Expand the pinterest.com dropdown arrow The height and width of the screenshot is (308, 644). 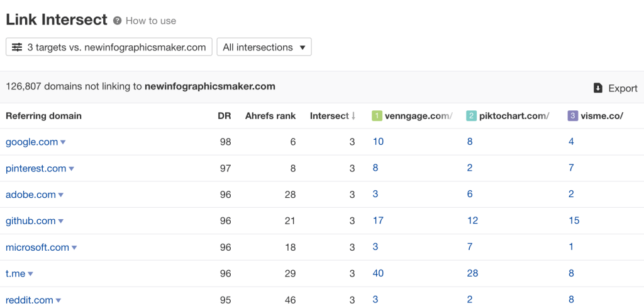71,169
